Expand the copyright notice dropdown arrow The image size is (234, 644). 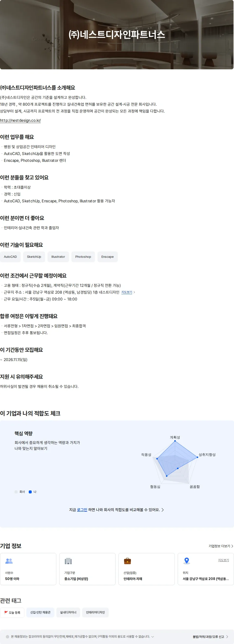(153, 637)
